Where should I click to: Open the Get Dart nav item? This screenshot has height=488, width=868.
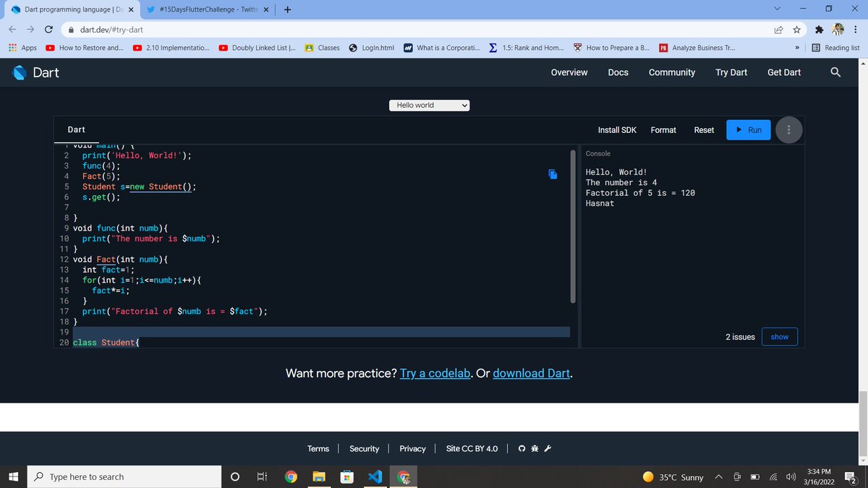click(784, 72)
